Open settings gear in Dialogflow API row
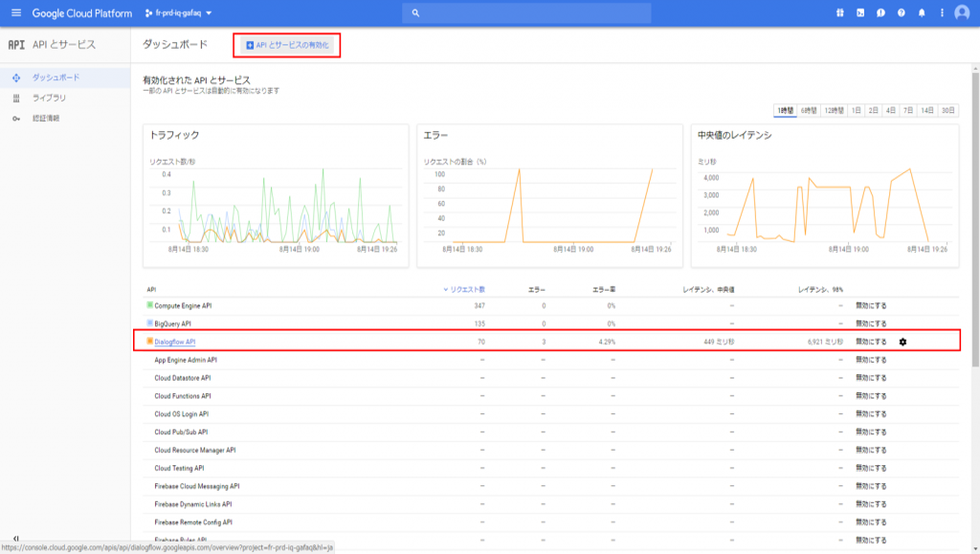Image resolution: width=980 pixels, height=554 pixels. [902, 342]
